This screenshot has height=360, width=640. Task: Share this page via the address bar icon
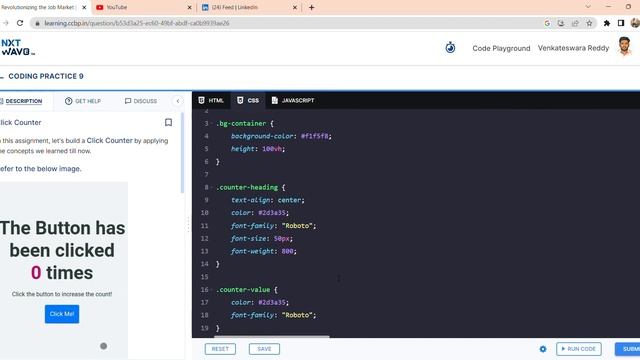pyautogui.click(x=575, y=23)
